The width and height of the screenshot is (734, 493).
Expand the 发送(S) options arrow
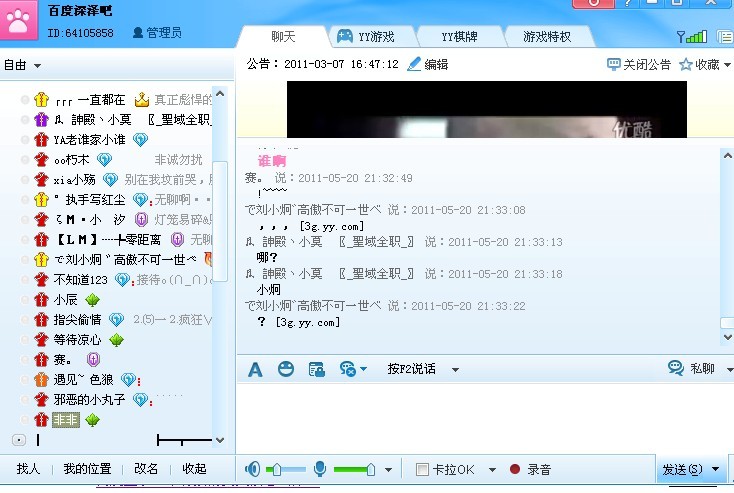(716, 469)
